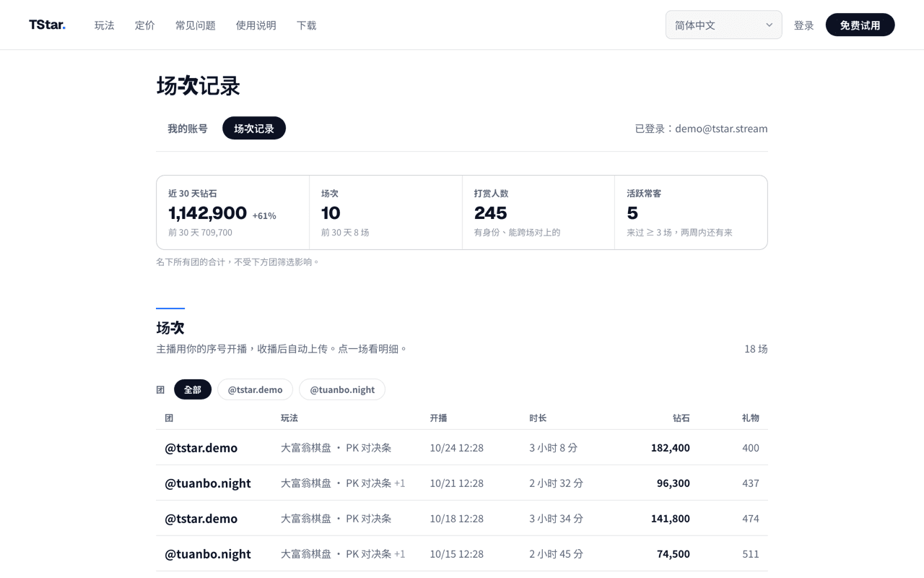Image resolution: width=924 pixels, height=578 pixels.
Task: Click the demo@tstar.stream account email
Action: (721, 128)
